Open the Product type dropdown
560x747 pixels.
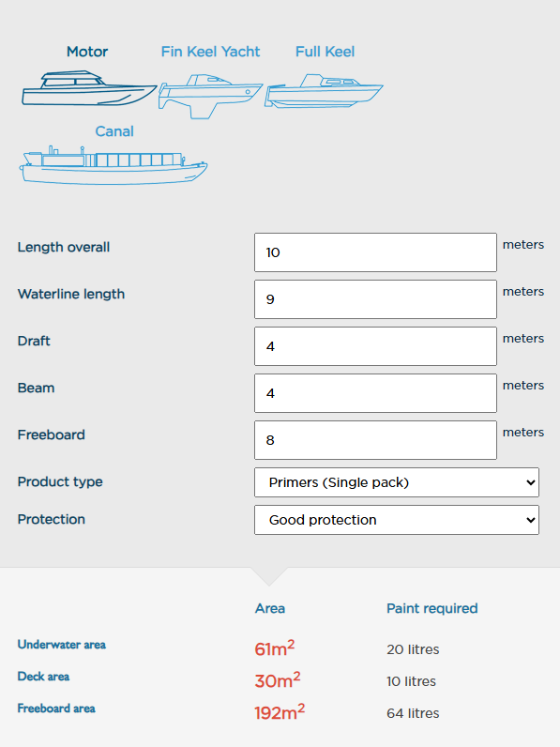pos(397,482)
